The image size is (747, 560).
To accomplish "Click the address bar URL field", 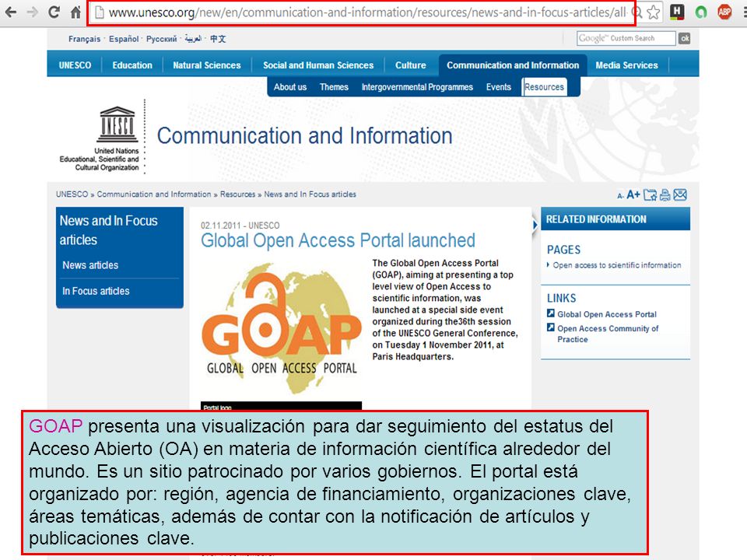I will coord(362,12).
